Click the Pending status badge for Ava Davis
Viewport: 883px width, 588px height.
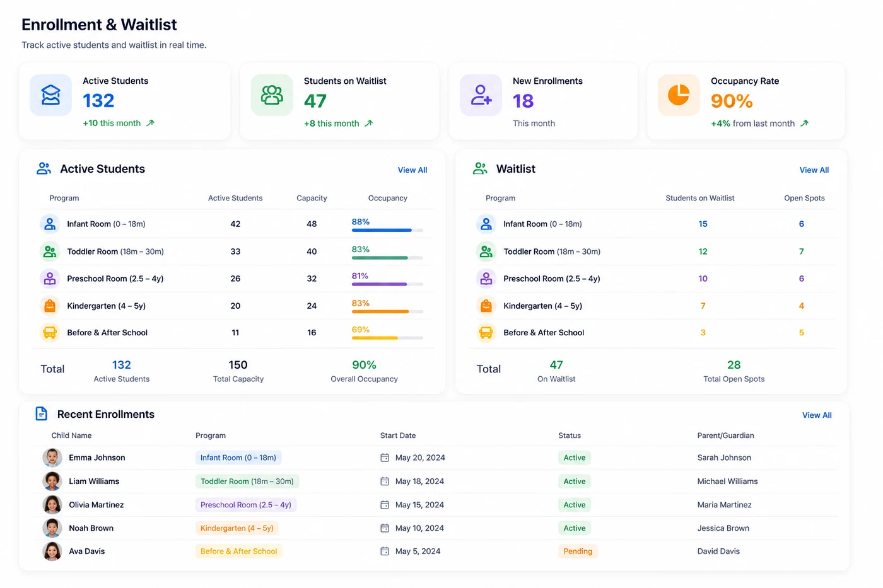pos(578,551)
